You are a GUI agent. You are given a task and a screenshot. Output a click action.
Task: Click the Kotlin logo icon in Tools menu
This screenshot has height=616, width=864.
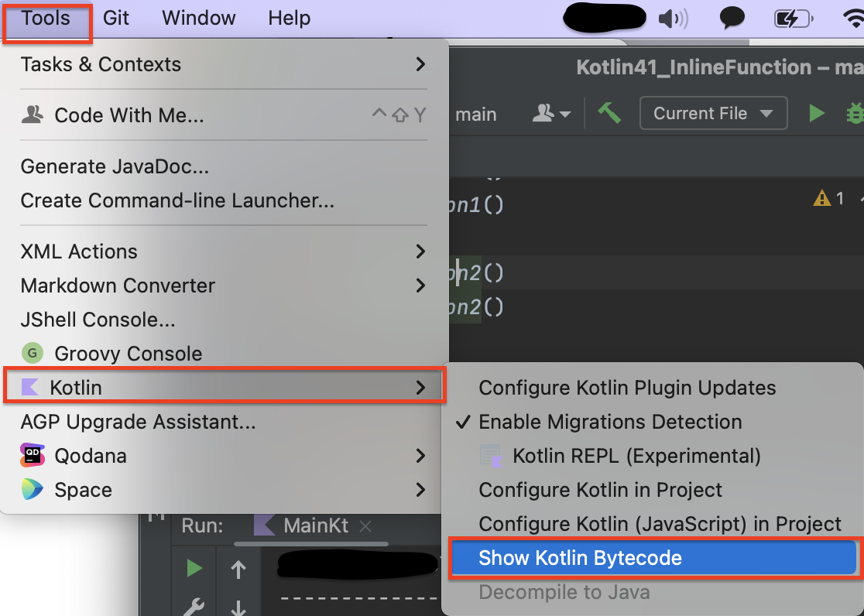click(29, 388)
